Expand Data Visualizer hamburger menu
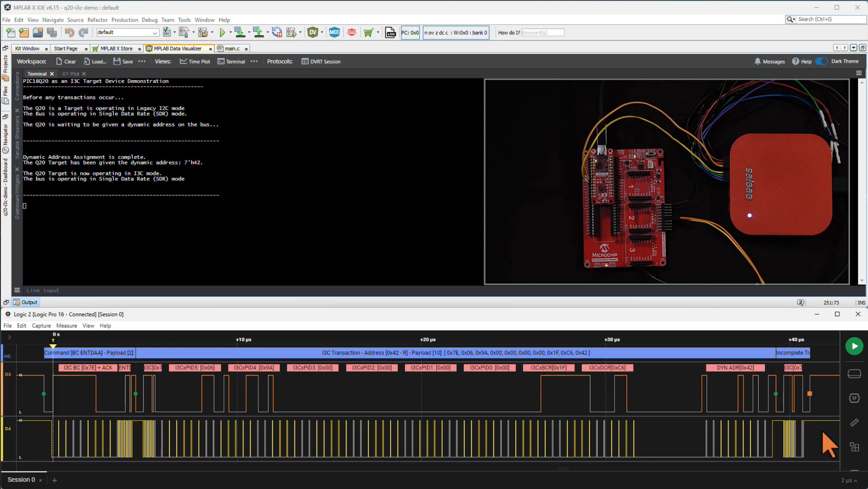The height and width of the screenshot is (489, 868). click(859, 73)
